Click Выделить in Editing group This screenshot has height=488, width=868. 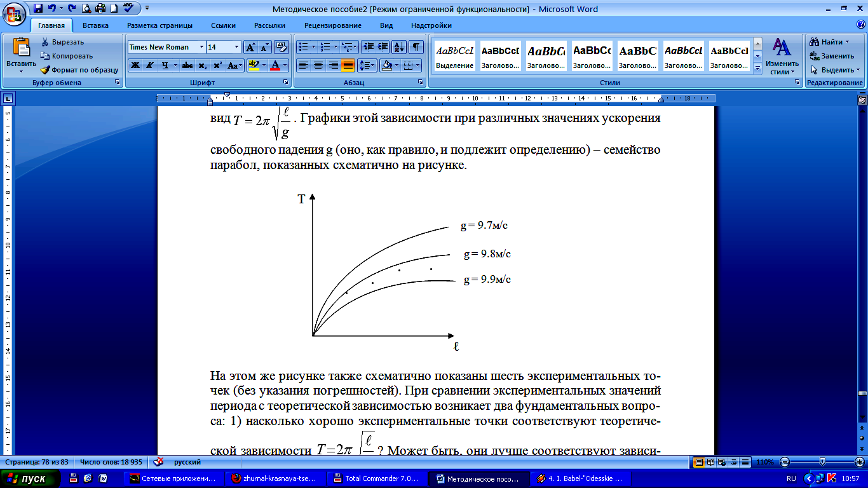(x=834, y=70)
